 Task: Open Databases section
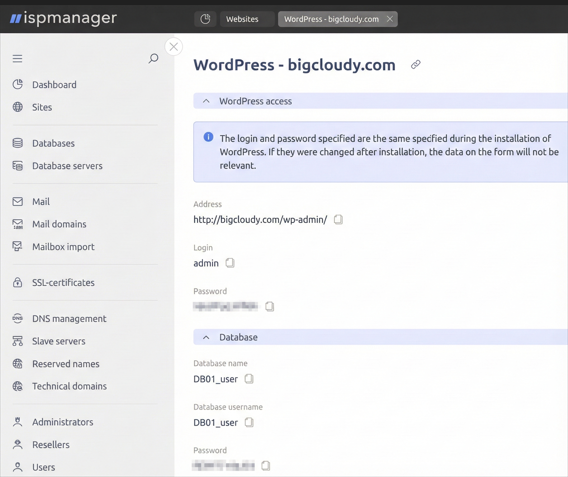53,143
